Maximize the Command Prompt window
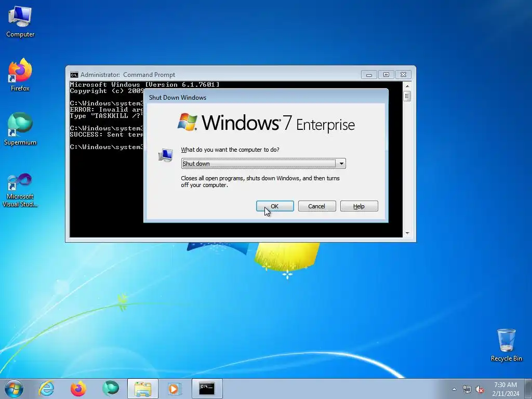The width and height of the screenshot is (532, 399). point(386,75)
